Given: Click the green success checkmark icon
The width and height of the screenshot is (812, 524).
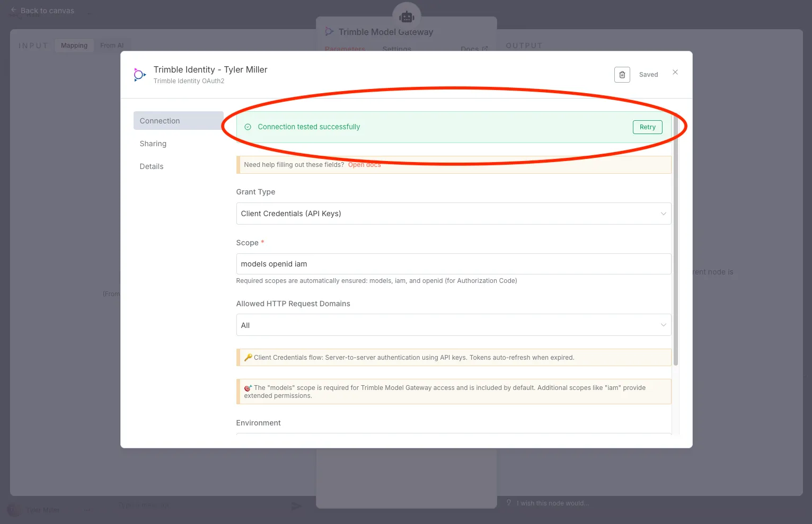Looking at the screenshot, I should [248, 127].
